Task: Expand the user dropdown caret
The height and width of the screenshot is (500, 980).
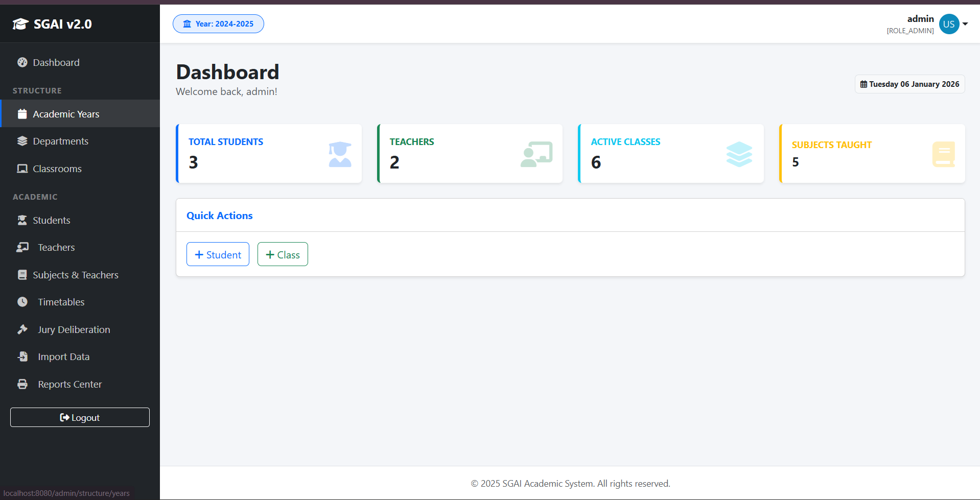Action: pyautogui.click(x=965, y=24)
